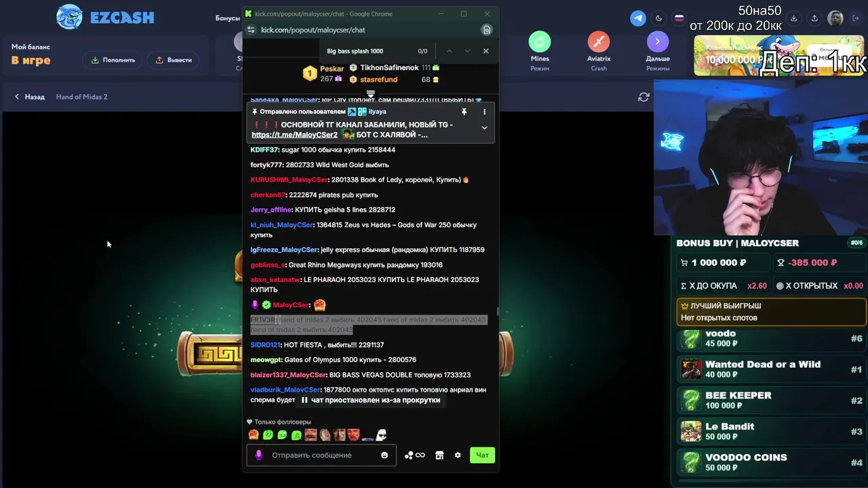Click username ilyaya in pinned message
This screenshot has height=488, width=868.
pyautogui.click(x=377, y=112)
